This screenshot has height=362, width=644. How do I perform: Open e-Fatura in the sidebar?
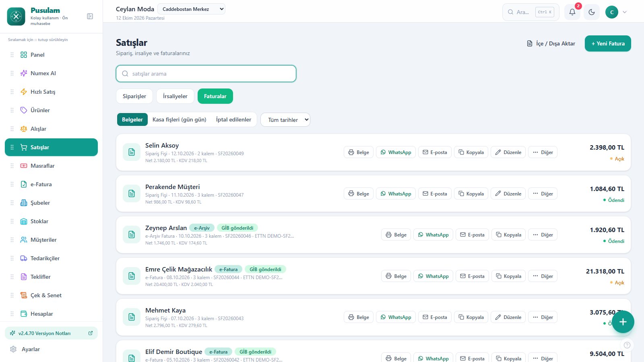(51, 184)
